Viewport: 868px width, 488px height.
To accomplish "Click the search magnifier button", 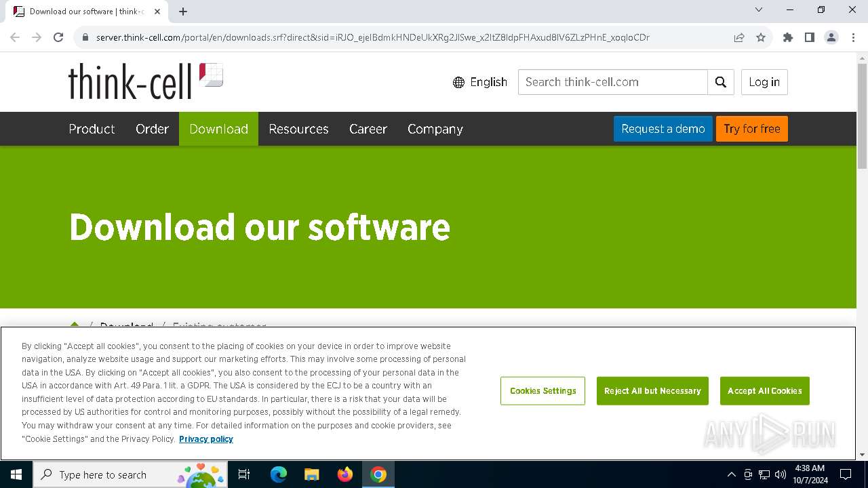I will pos(720,82).
